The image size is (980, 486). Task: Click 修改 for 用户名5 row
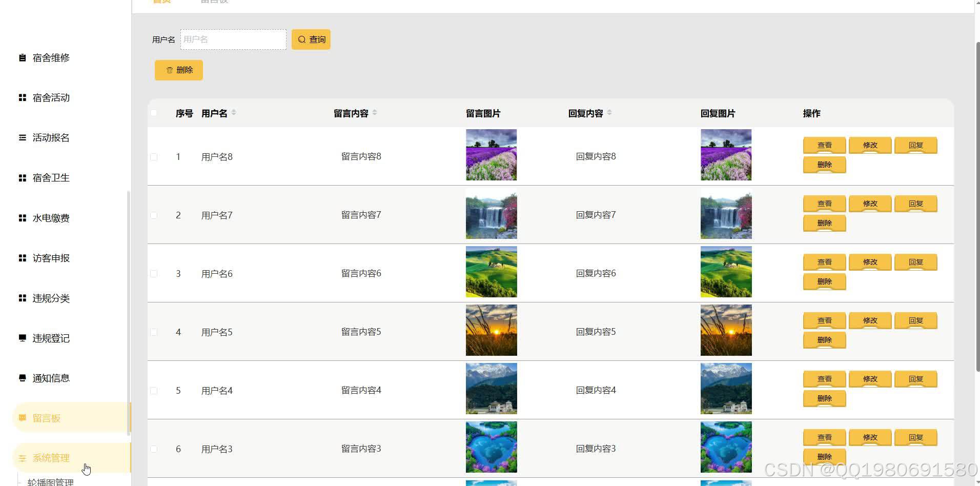[870, 320]
